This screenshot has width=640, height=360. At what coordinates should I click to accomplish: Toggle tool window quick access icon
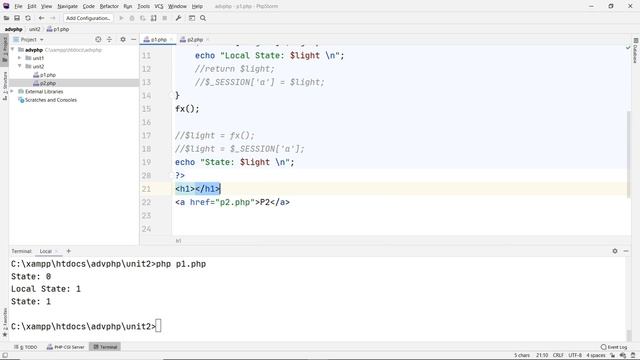5,356
